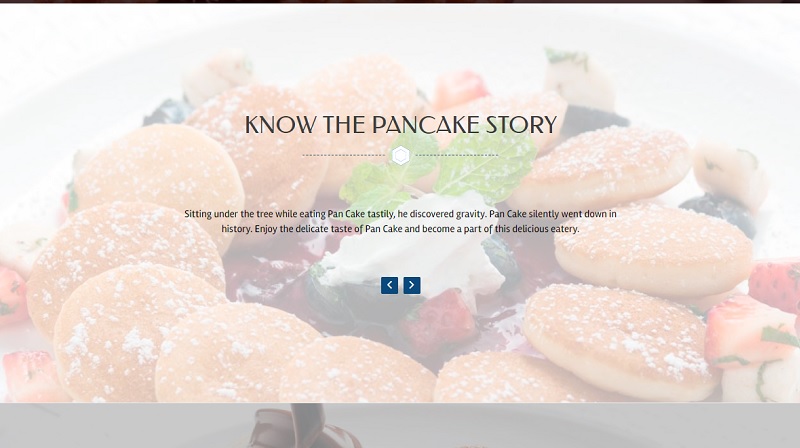Click the dotted divider left of hexagon
800x448 pixels.
[x=344, y=155]
